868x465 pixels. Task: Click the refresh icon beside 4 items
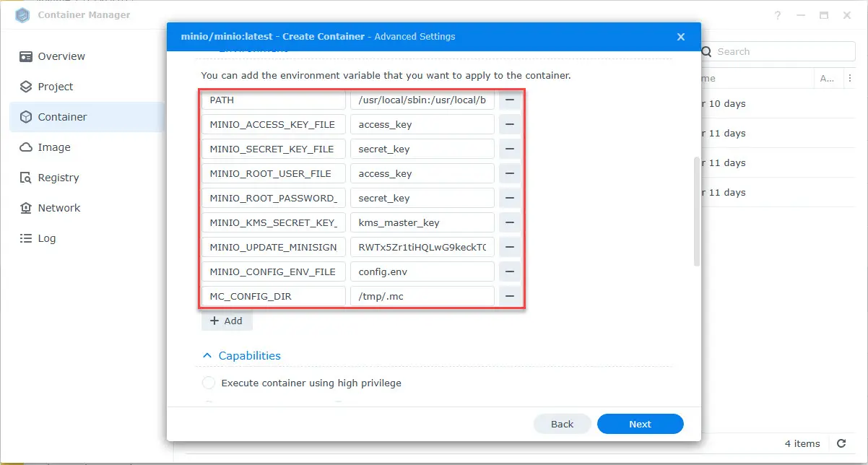[841, 443]
